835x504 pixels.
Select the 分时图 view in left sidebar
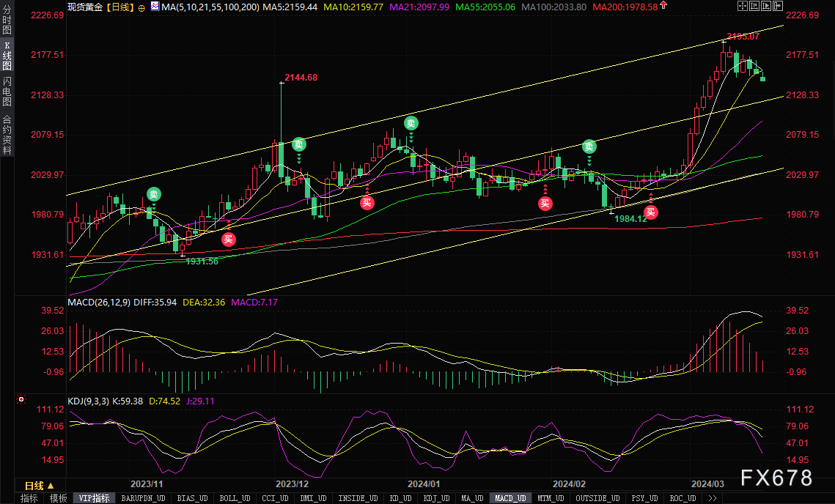click(7, 20)
